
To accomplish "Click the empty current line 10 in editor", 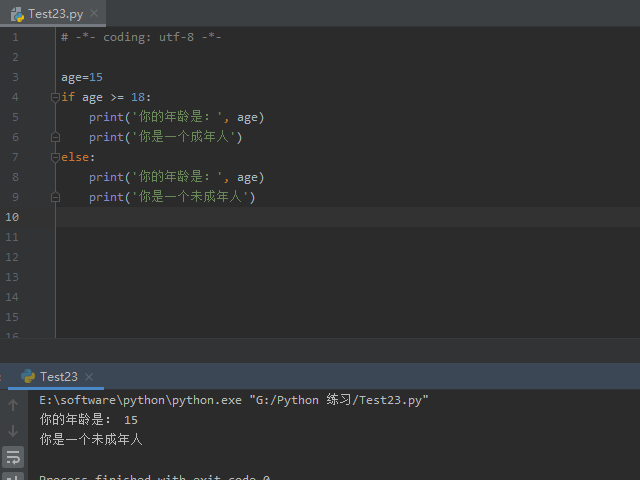I will tap(348, 217).
